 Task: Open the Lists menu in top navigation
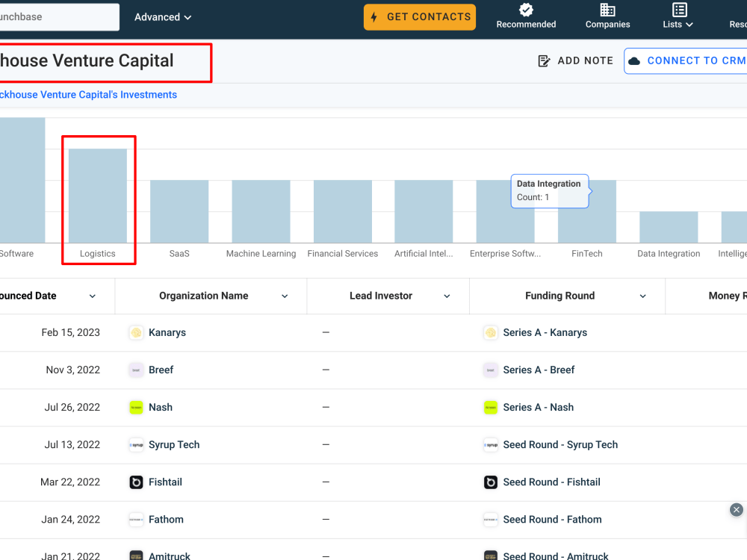click(678, 16)
